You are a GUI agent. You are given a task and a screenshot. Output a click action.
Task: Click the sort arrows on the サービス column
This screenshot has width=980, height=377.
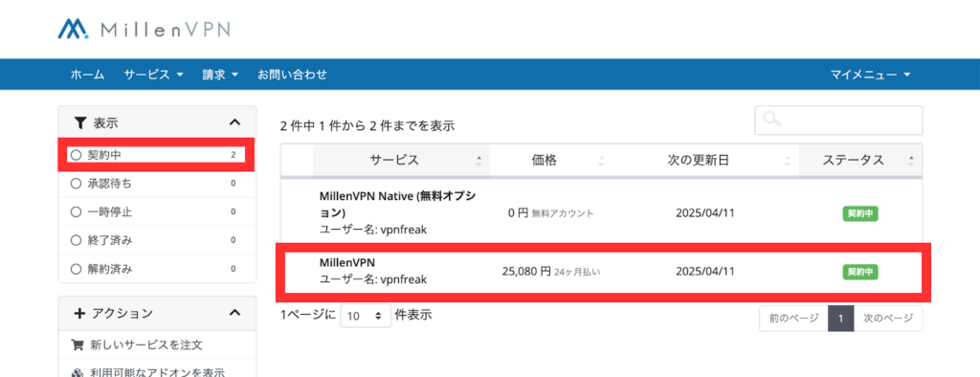(479, 161)
